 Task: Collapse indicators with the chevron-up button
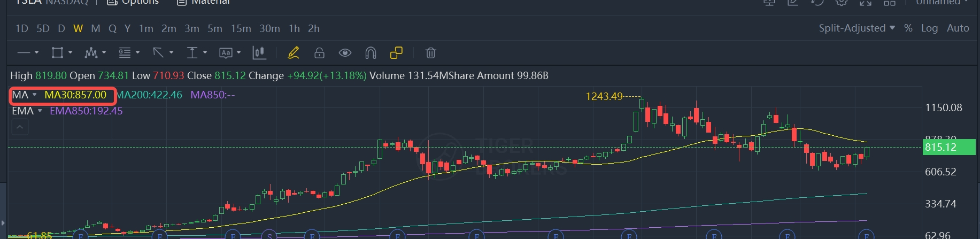coord(19,127)
